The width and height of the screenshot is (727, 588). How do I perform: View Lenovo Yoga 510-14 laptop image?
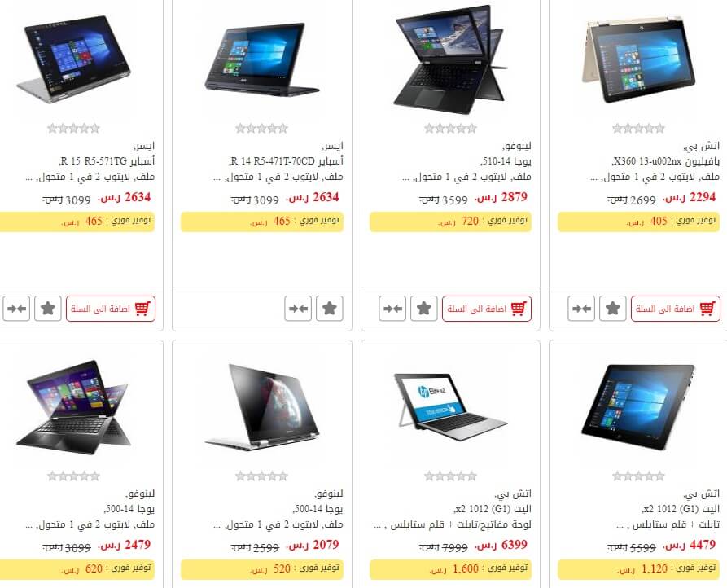pos(450,59)
